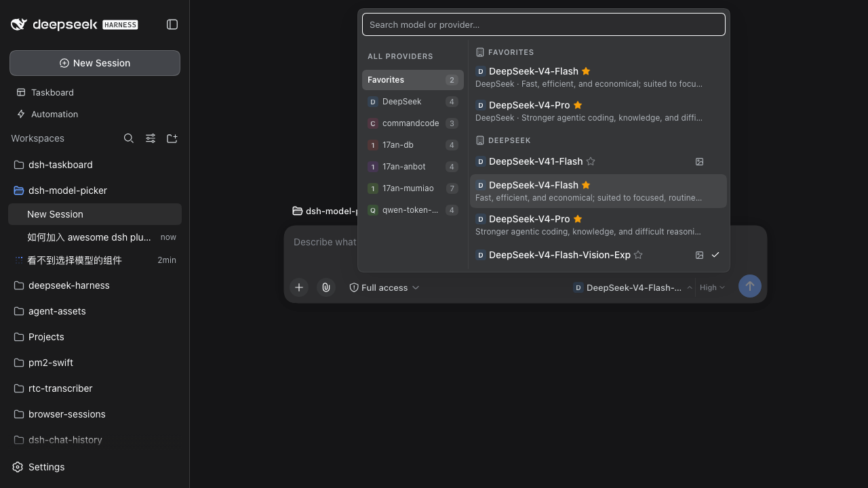Click the 'Describe what' prompt text box
The image size is (868, 488).
tap(325, 242)
